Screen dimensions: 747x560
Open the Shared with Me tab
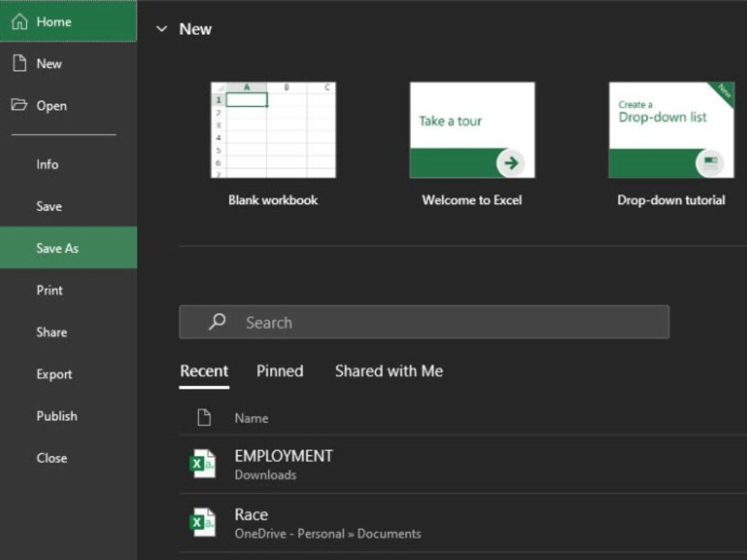388,371
